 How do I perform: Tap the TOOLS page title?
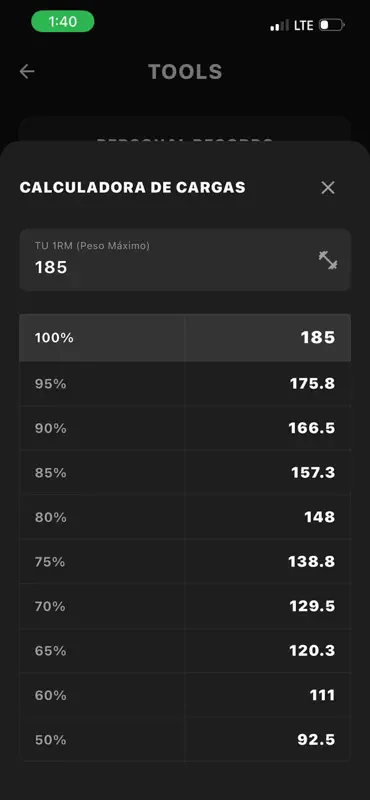click(x=185, y=72)
